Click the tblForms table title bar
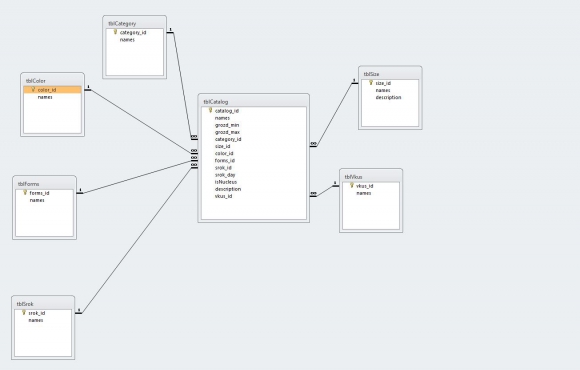 [44, 184]
